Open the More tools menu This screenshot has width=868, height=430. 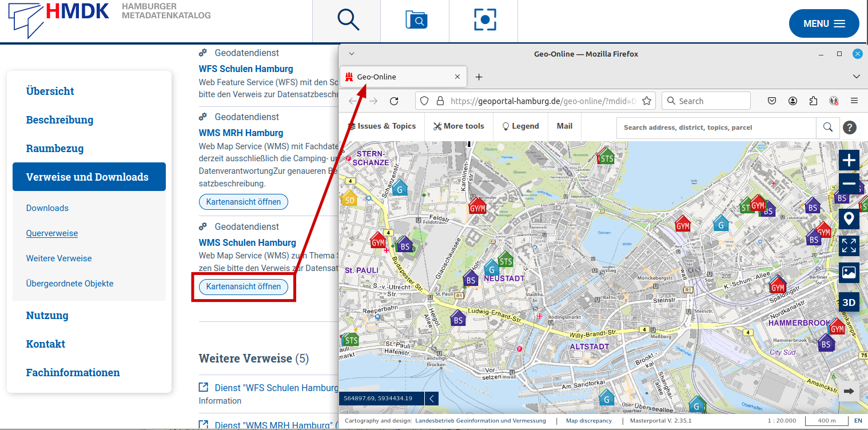(459, 126)
